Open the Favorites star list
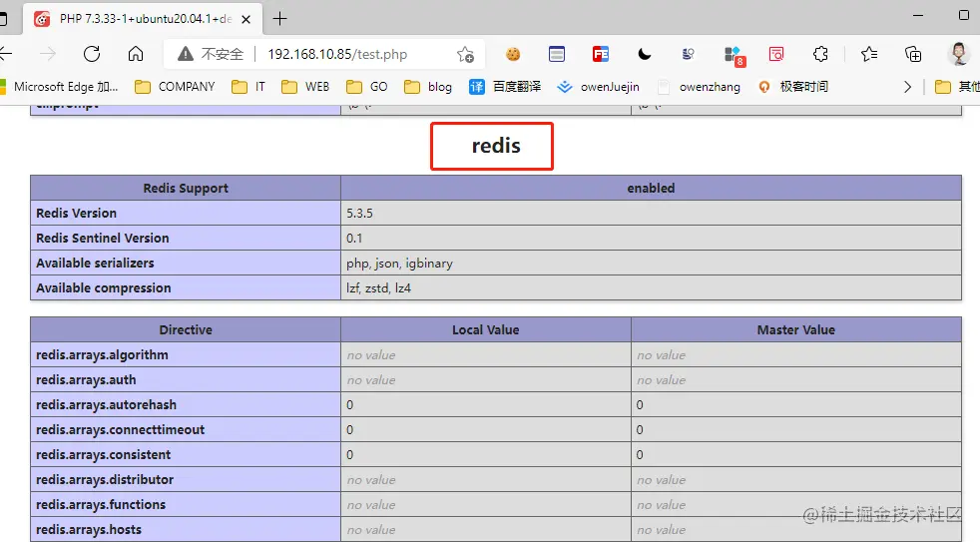The height and width of the screenshot is (542, 980). (x=869, y=54)
